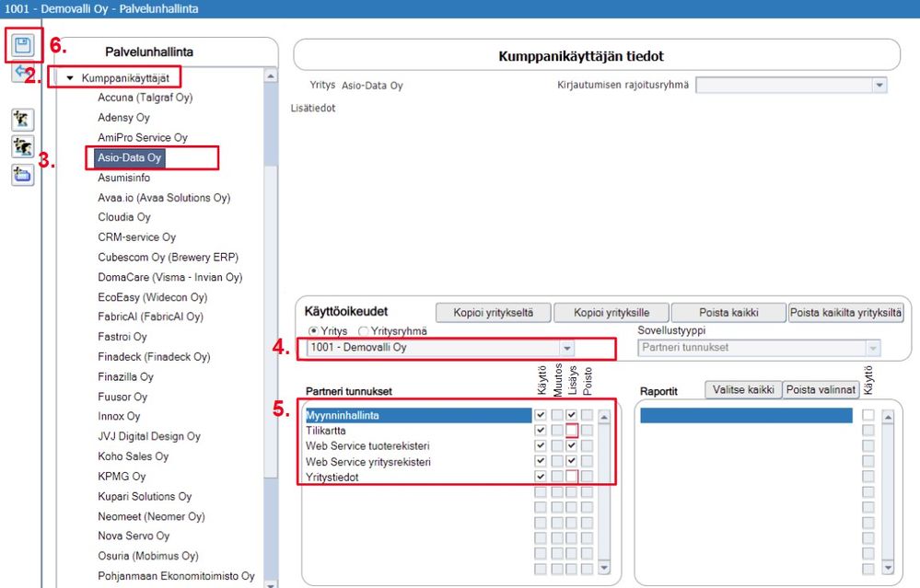
Task: Toggle Käyttö checkbox on first Raportit row
Action: coord(868,415)
